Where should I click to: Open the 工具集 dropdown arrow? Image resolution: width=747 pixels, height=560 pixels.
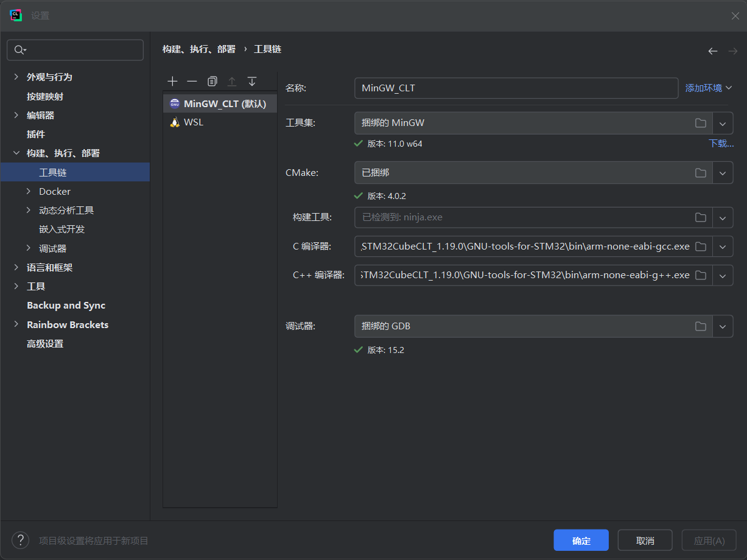pos(723,123)
